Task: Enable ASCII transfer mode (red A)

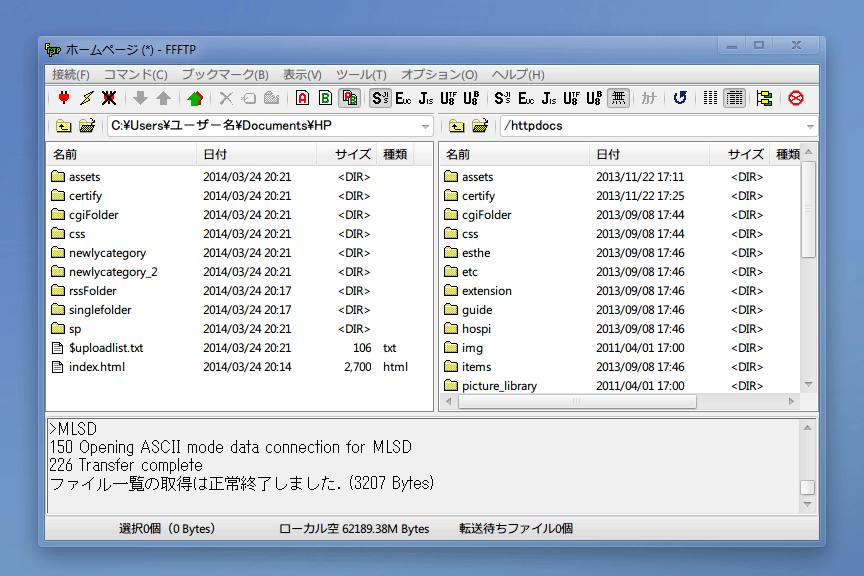Action: 302,98
